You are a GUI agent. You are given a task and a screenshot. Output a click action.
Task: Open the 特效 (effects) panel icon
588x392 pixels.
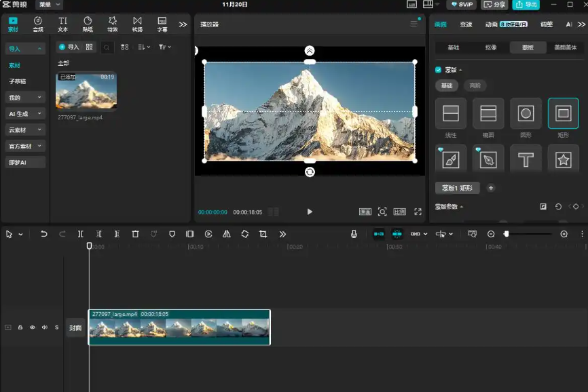click(x=112, y=24)
